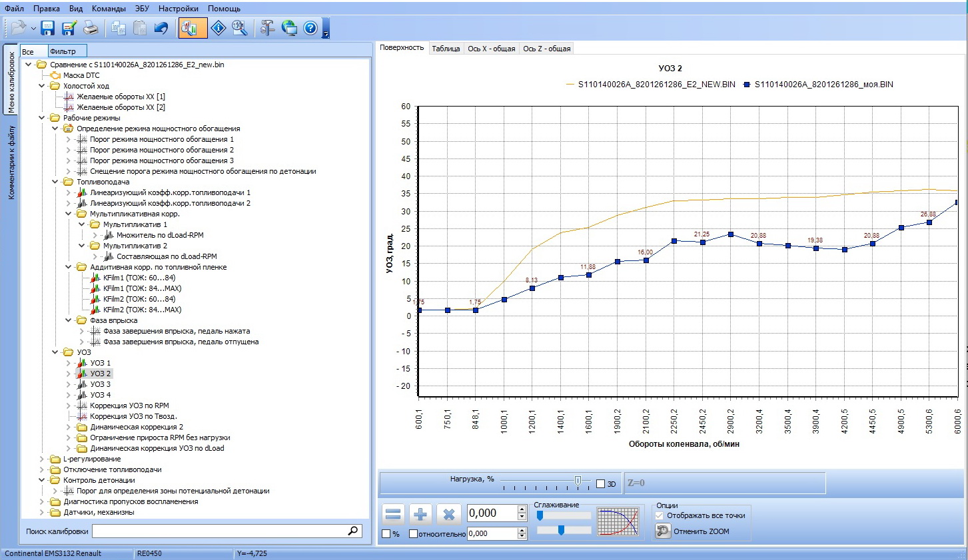Toggle the 'относительно' checkbox
The image size is (968, 560).
click(413, 533)
